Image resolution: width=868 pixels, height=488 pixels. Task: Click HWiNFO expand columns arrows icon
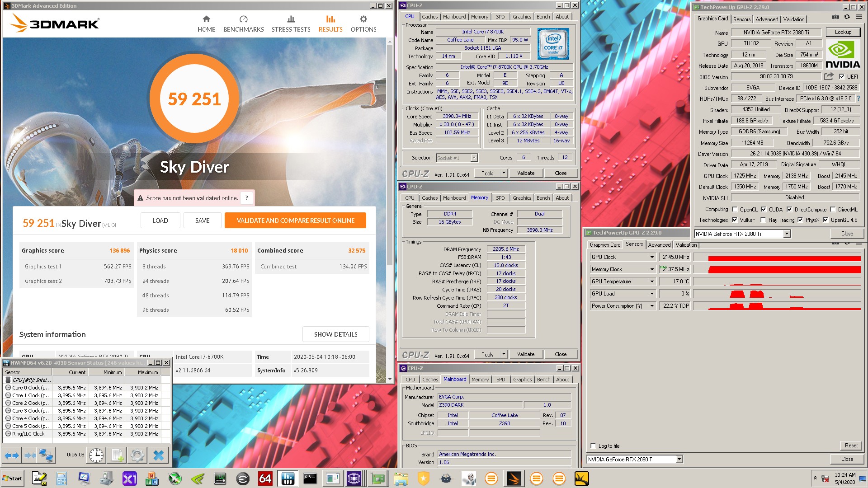coord(12,455)
